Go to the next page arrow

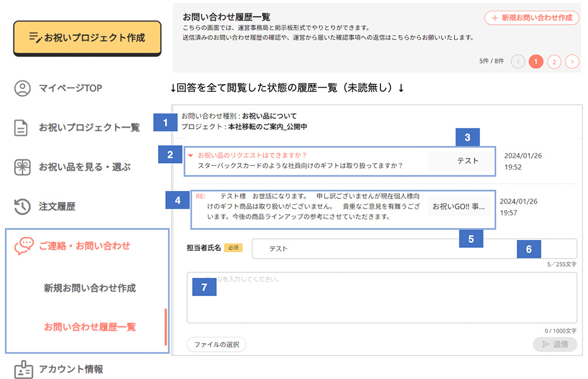572,61
